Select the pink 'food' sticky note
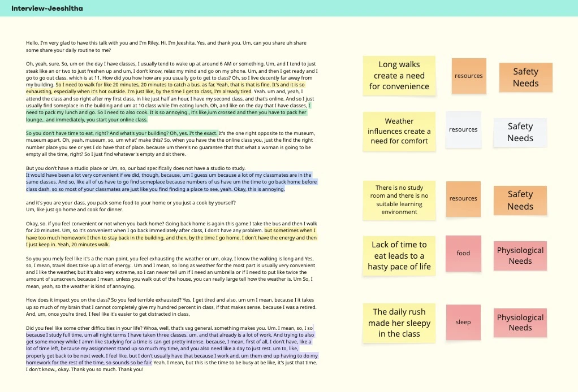 (x=463, y=253)
